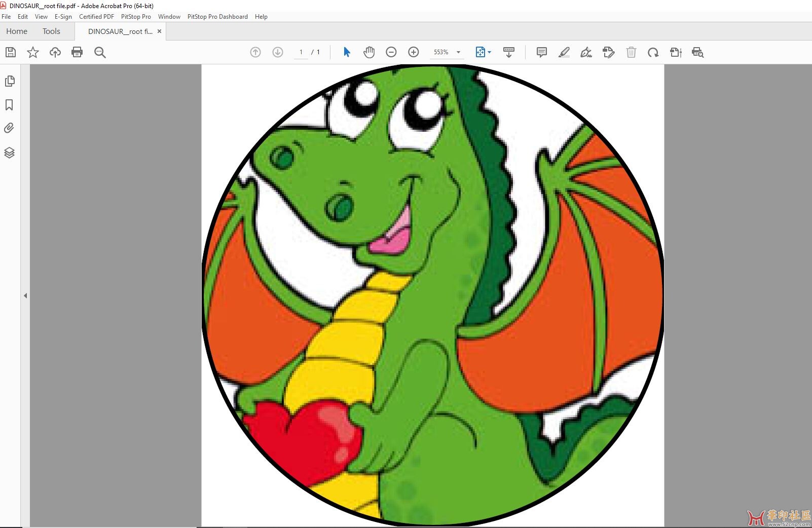Switch to the Tools tab
Viewport: 812px width, 528px height.
pos(51,31)
